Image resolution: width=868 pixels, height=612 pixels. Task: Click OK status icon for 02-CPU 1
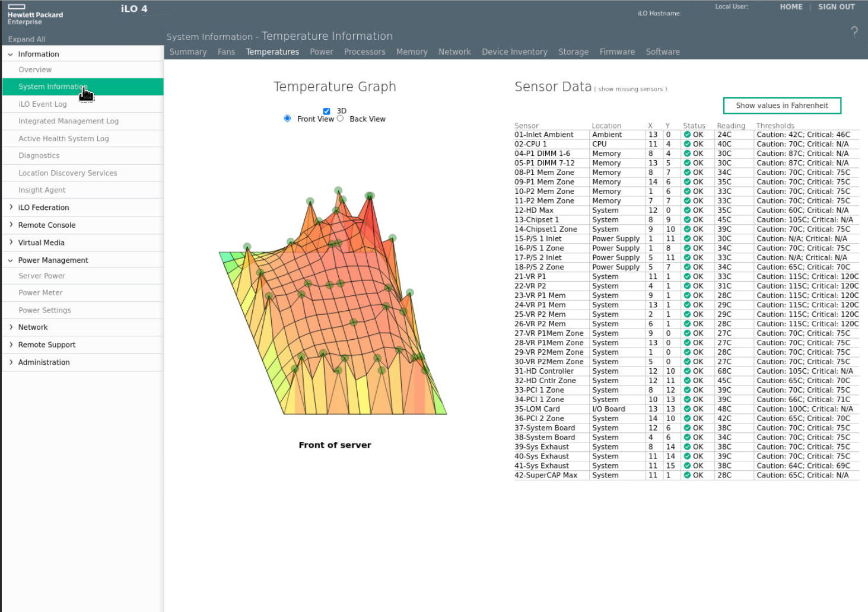coord(687,144)
